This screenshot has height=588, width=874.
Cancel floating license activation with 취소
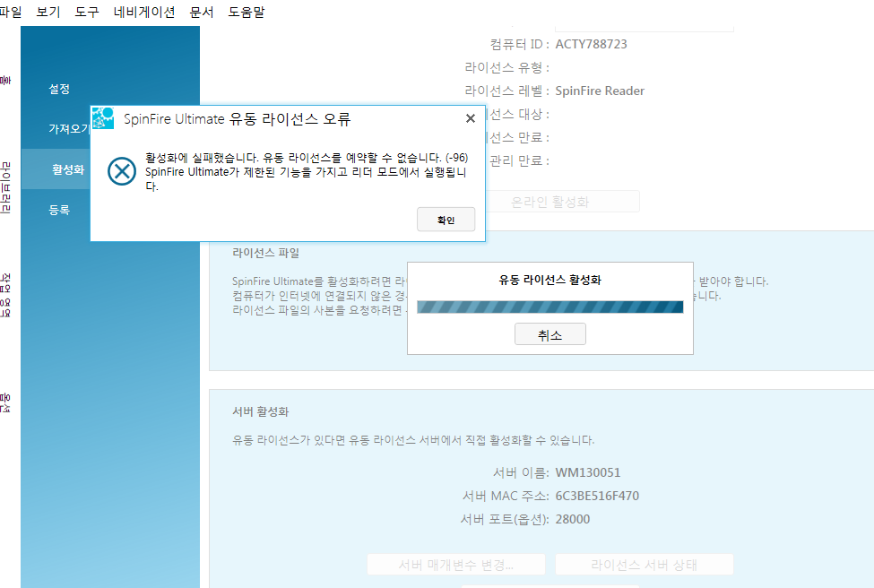[x=550, y=334]
